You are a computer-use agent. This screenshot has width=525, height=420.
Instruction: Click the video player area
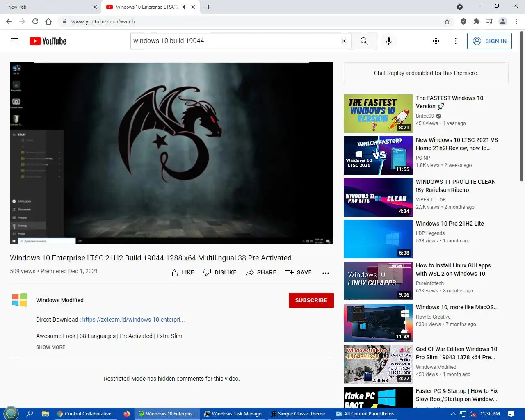point(171,153)
